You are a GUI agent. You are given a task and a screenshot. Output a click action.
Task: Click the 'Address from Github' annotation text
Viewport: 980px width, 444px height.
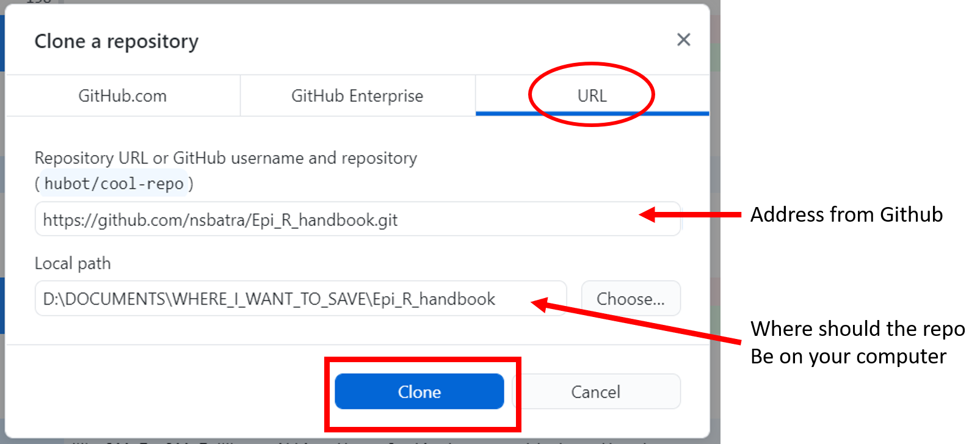tap(846, 215)
